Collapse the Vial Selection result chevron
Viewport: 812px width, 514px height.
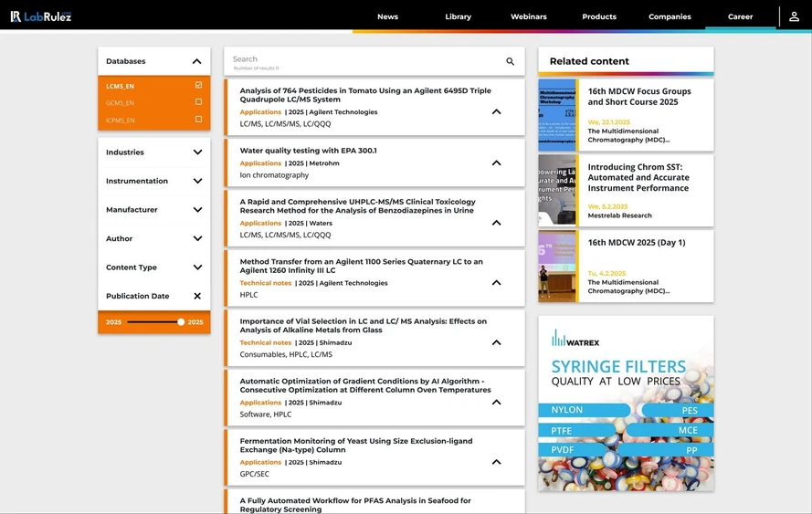pos(496,342)
